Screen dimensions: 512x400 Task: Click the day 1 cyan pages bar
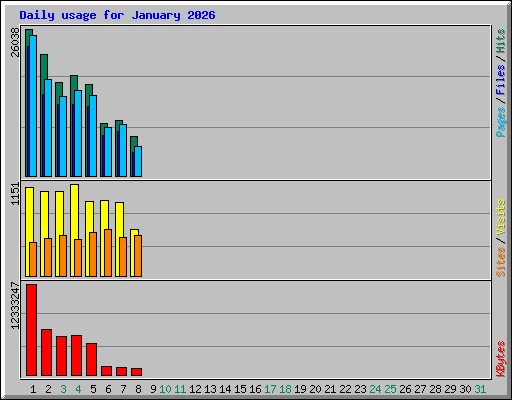coord(33,106)
